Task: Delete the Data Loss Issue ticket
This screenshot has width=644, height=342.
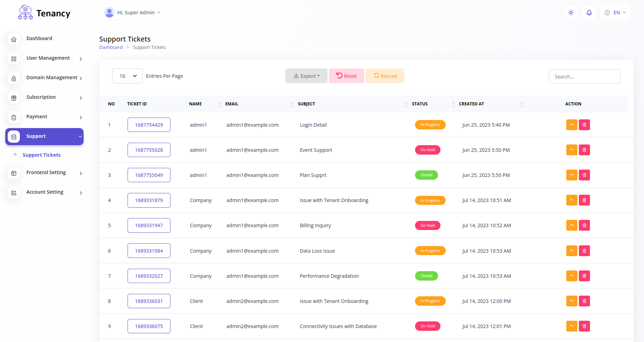Action: [584, 251]
